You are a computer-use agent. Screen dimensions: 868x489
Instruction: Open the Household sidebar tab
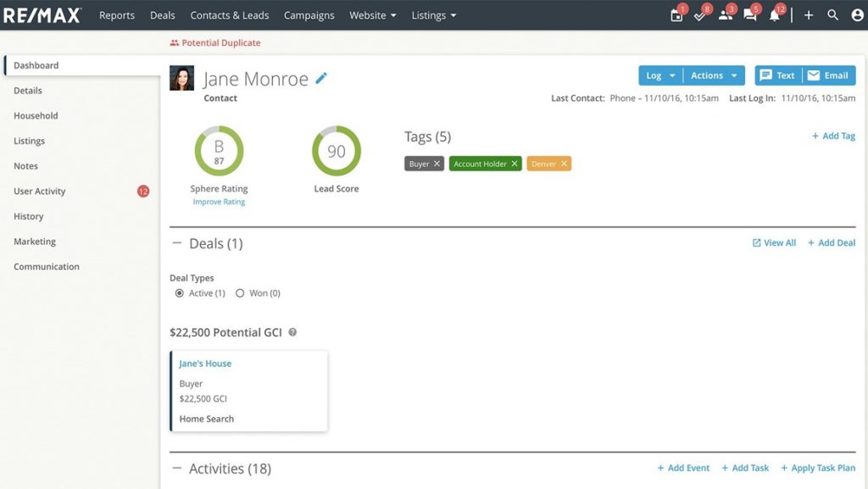(36, 115)
